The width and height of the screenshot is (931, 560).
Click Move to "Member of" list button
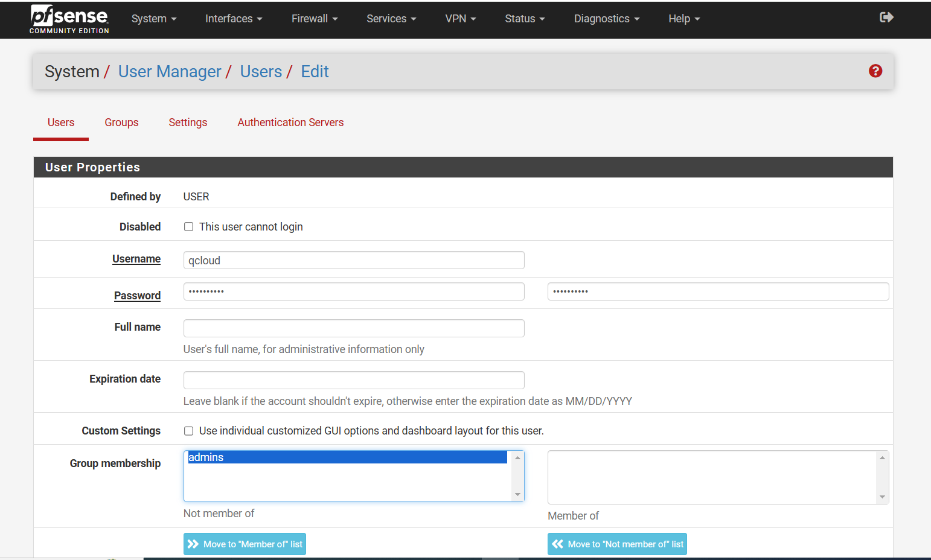pos(245,544)
